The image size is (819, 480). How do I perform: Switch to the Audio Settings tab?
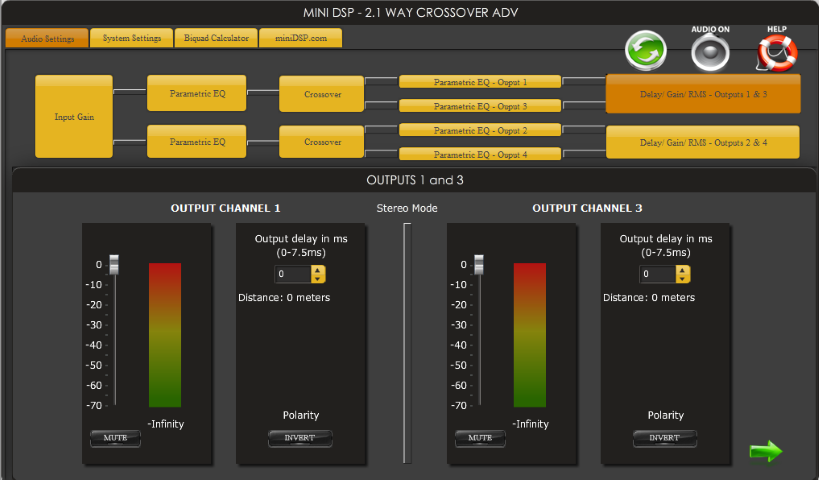coord(47,38)
